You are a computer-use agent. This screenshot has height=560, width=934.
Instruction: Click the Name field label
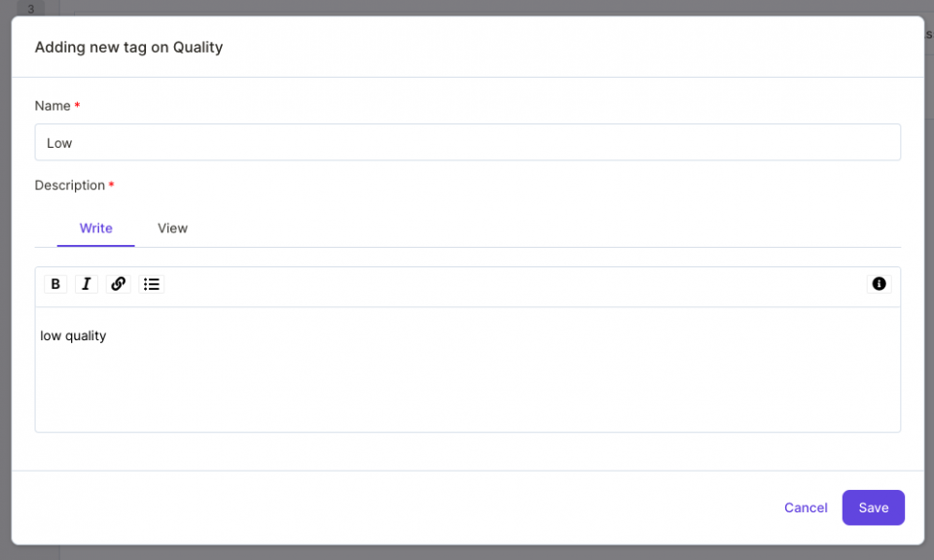[x=53, y=106]
